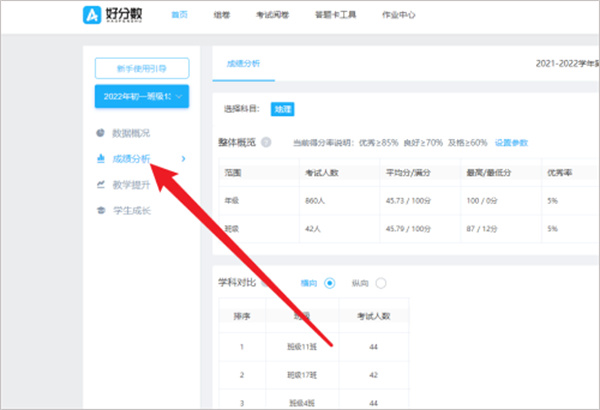Open the 数据概况 pie chart icon

[100, 133]
